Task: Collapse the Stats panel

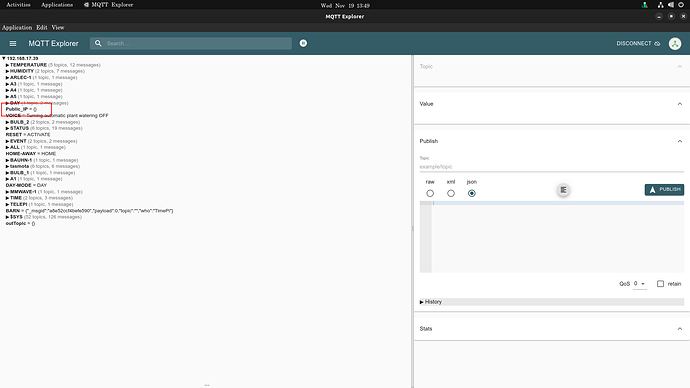Action: click(x=680, y=329)
